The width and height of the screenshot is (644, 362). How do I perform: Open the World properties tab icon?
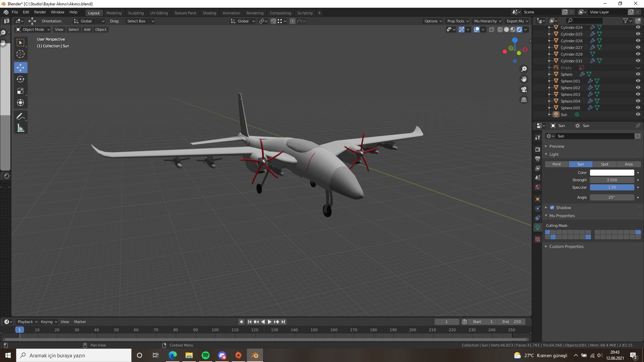coord(538,187)
